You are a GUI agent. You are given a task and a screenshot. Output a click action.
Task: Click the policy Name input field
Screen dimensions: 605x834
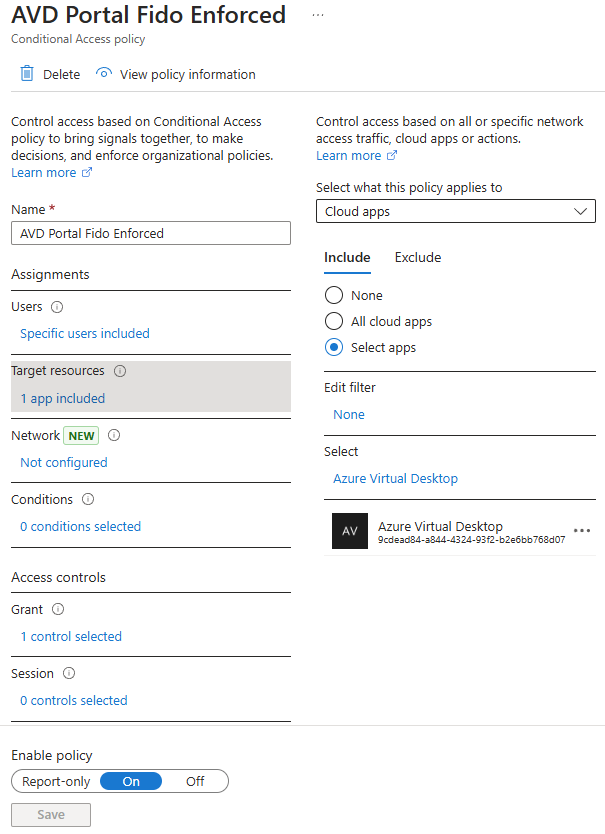pyautogui.click(x=151, y=233)
